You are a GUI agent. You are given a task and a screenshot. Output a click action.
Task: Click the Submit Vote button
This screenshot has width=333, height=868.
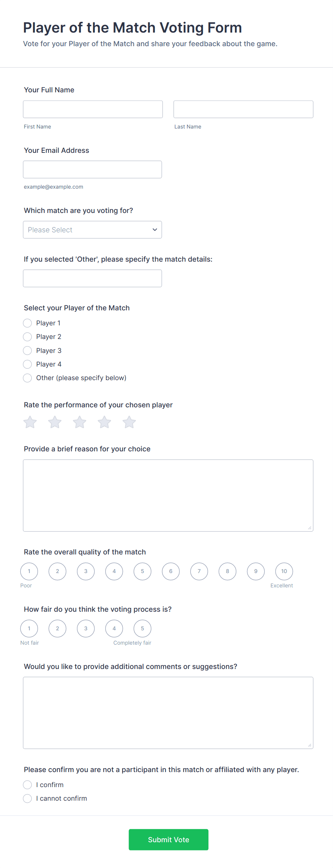[x=168, y=840]
